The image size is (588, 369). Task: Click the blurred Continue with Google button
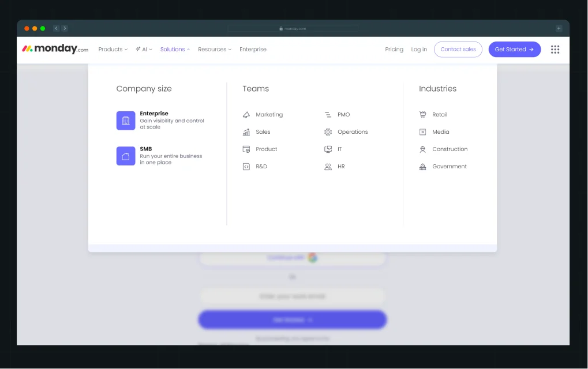click(x=292, y=258)
